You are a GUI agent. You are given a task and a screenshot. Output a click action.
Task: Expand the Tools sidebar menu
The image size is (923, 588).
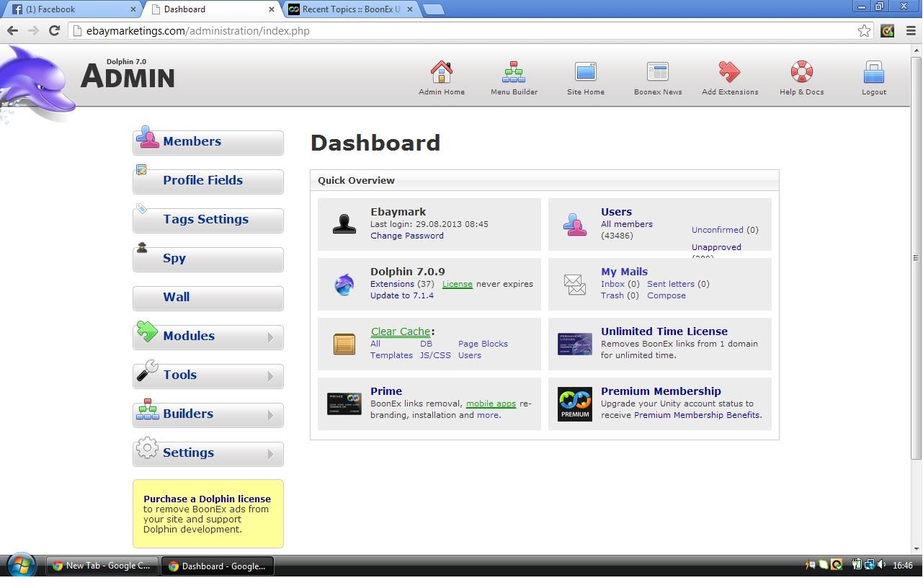pyautogui.click(x=208, y=375)
